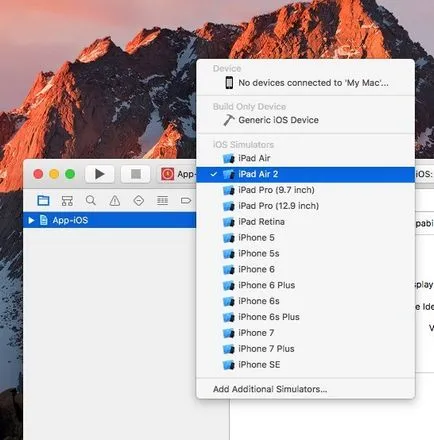Choose the iPad Retina simulator
The height and width of the screenshot is (440, 434).
point(306,222)
